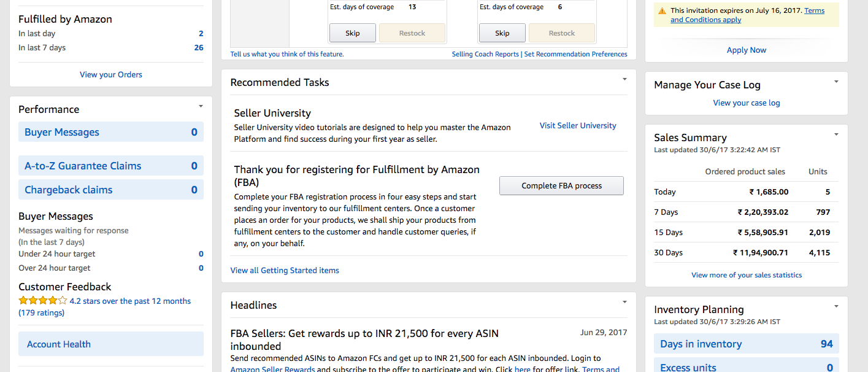The width and height of the screenshot is (868, 372).
Task: Collapse the Recommended Tasks section
Action: tap(624, 79)
